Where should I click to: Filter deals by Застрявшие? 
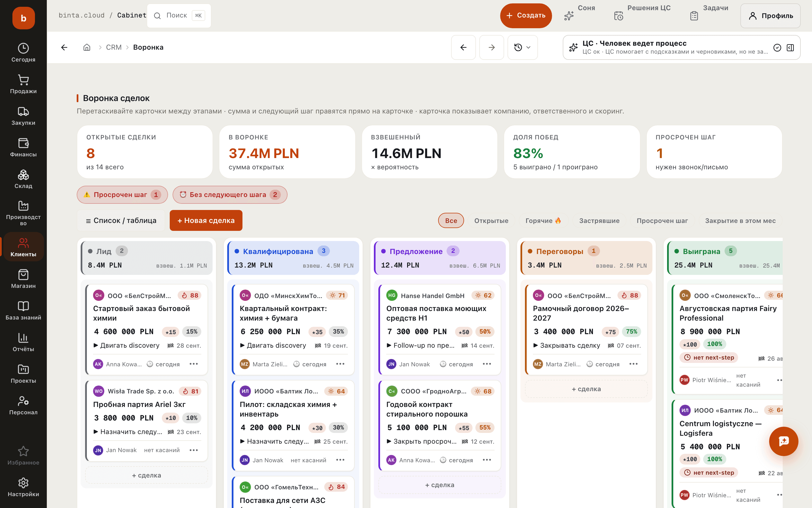[x=599, y=220]
